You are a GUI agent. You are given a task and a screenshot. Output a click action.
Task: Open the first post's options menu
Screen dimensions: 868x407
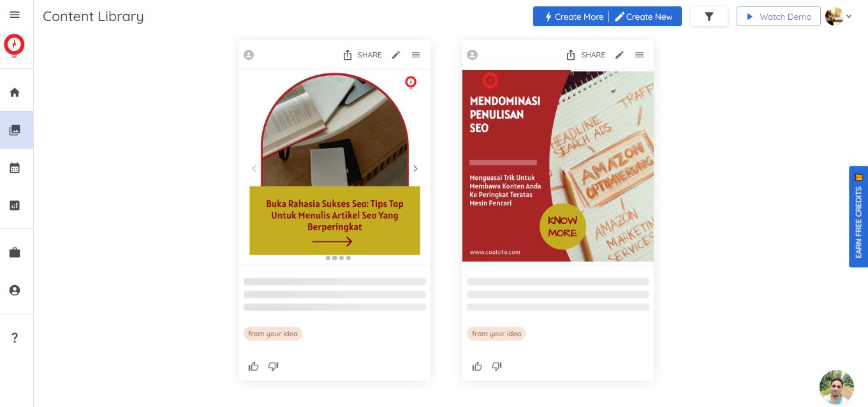416,55
